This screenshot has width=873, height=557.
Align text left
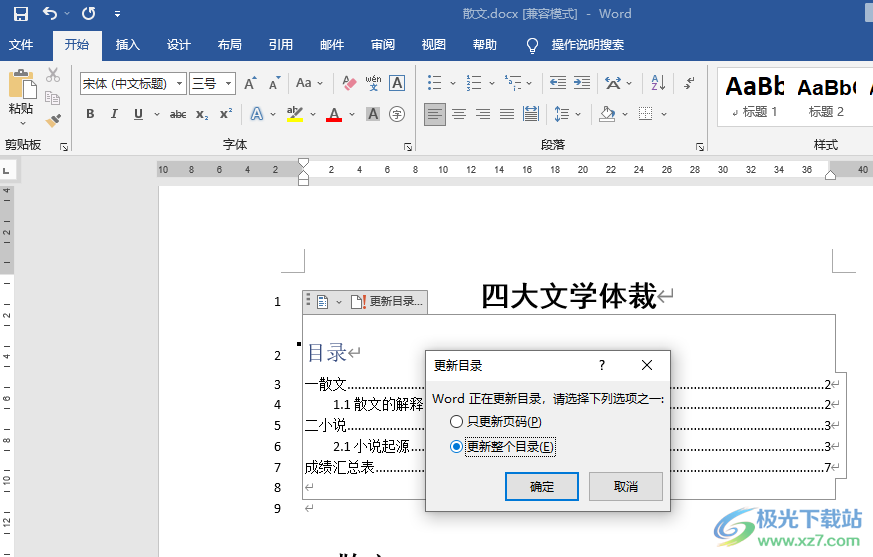tap(434, 115)
